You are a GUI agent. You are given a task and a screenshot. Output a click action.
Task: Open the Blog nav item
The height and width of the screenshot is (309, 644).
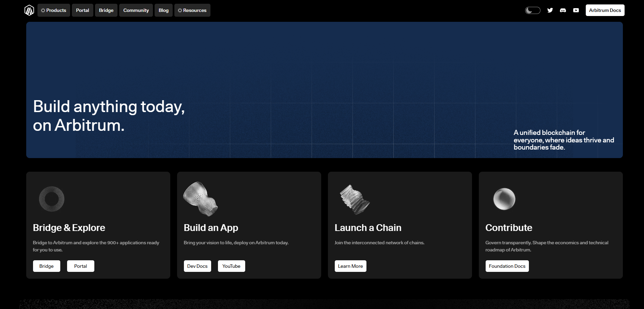click(163, 10)
